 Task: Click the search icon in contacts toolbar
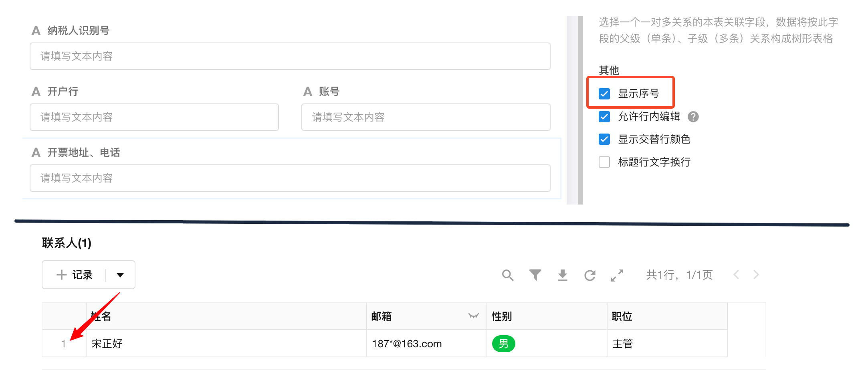click(508, 275)
